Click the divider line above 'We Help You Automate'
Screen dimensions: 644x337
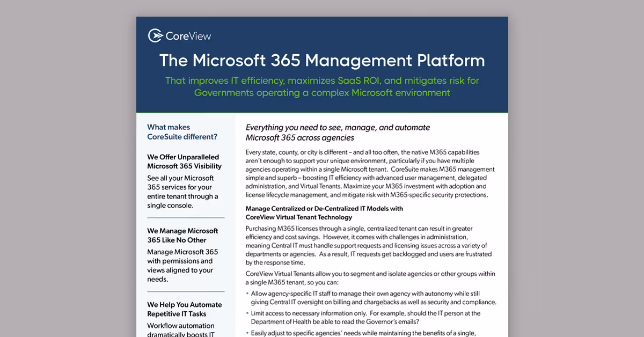(186, 291)
